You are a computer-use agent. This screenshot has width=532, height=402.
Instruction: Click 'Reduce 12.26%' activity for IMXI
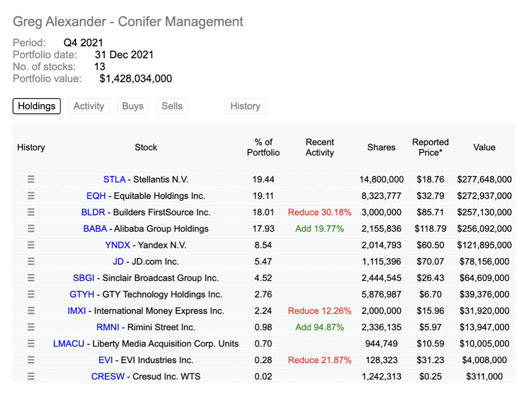pos(320,311)
